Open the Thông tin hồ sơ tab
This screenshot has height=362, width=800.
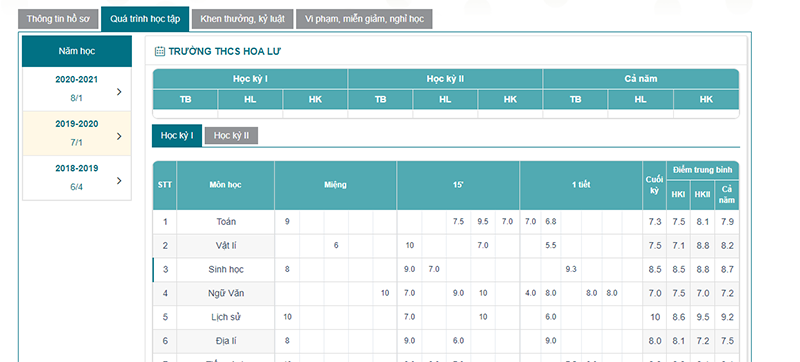(x=58, y=19)
